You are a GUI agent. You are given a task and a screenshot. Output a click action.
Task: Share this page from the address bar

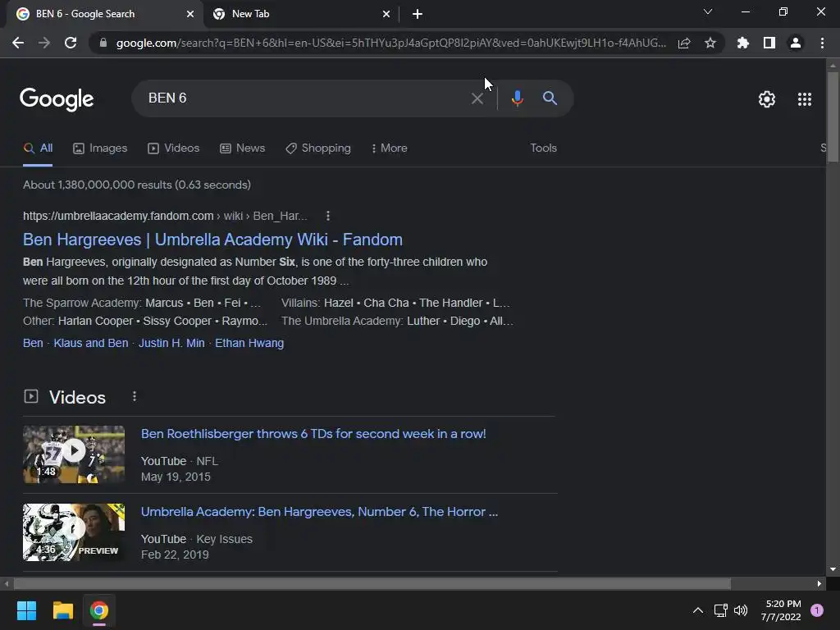tap(684, 43)
